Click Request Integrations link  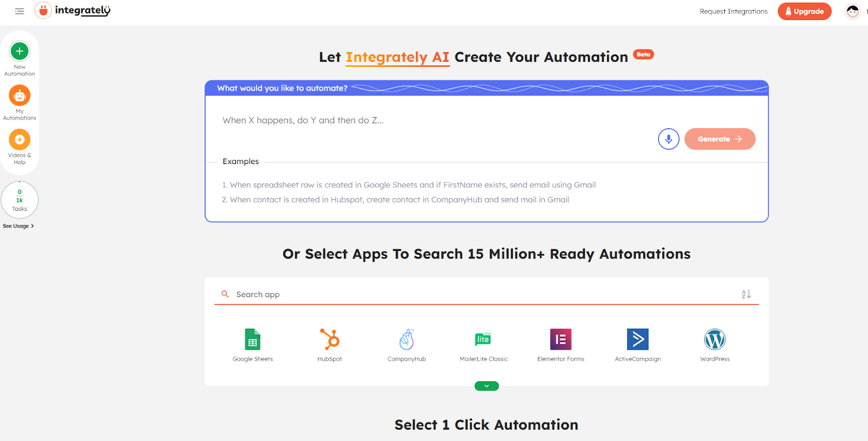[733, 11]
